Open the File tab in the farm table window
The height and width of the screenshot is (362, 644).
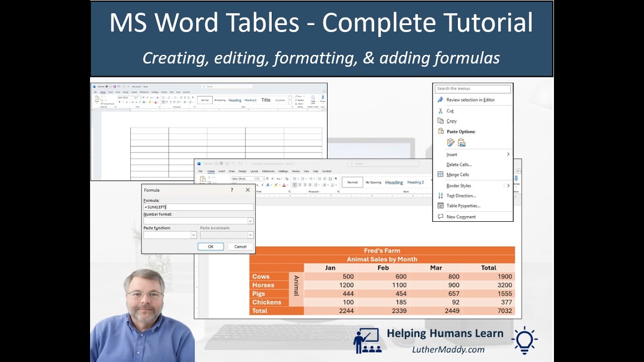200,171
